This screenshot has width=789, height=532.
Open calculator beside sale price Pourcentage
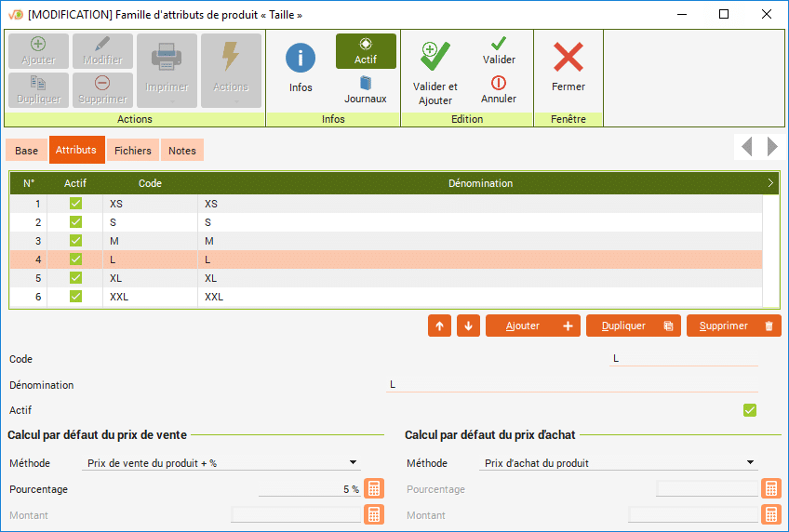click(x=373, y=489)
